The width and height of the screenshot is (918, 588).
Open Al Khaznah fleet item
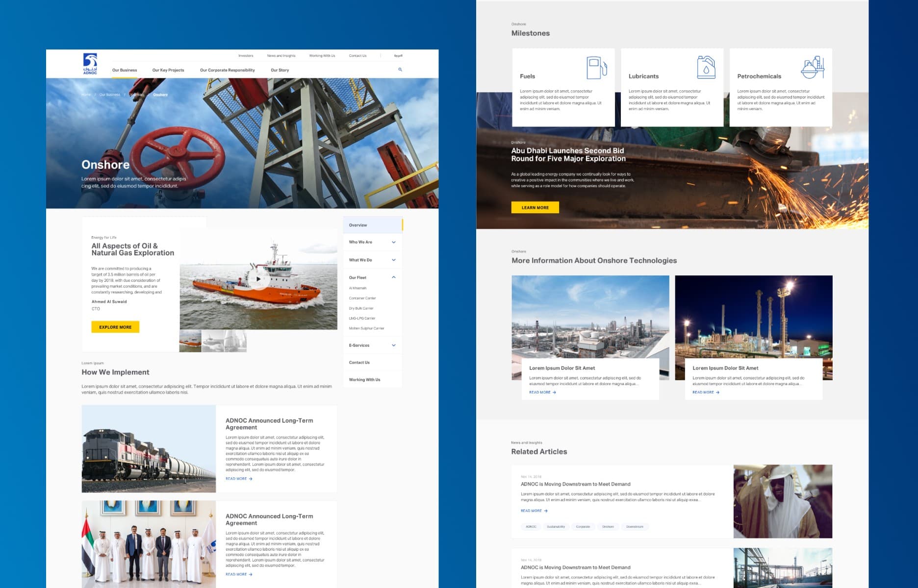[357, 288]
